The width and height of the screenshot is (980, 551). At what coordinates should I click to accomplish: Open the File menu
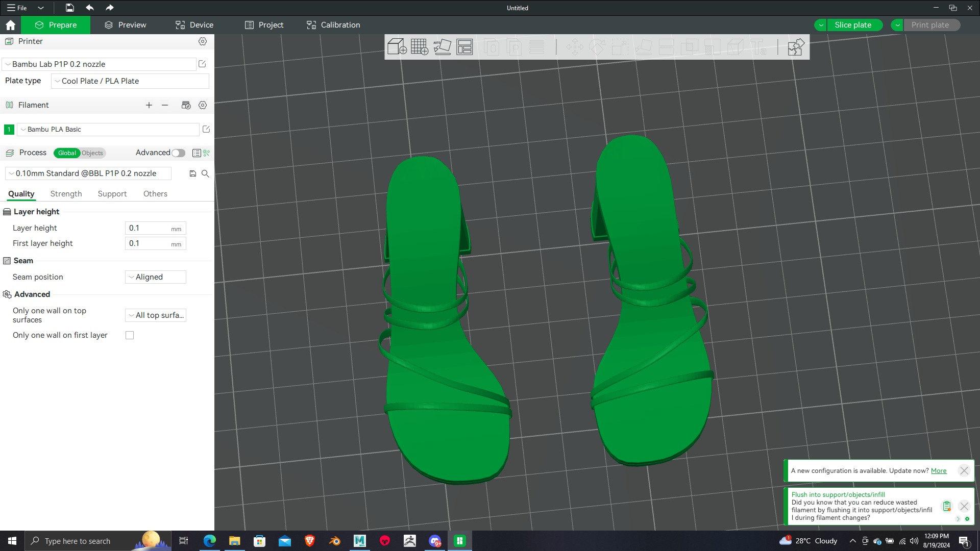point(17,8)
